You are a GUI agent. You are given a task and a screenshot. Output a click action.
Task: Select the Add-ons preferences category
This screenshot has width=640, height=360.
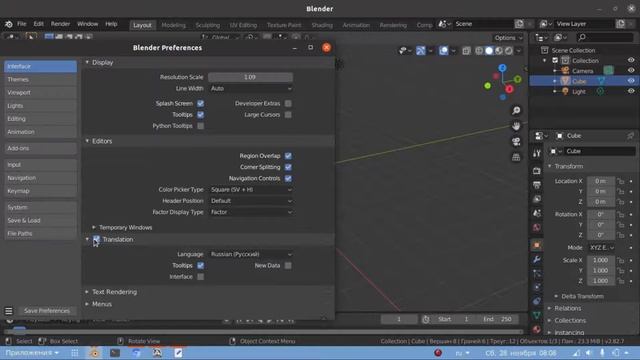40,148
